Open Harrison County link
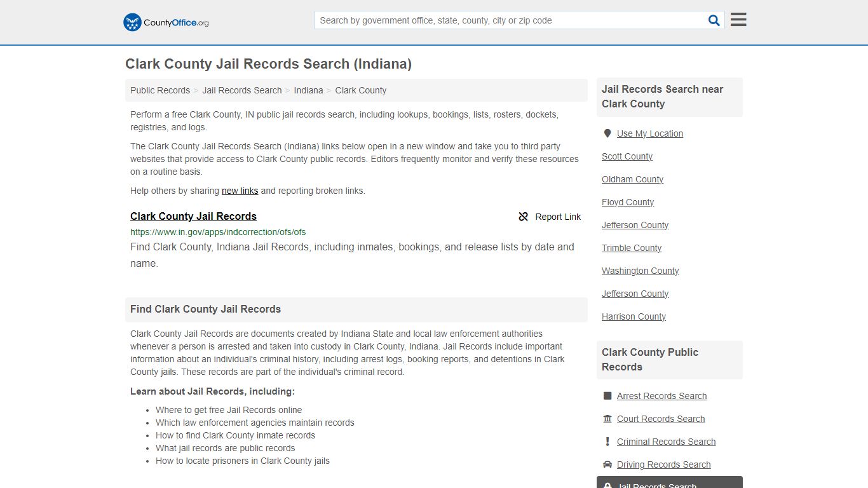Image resolution: width=868 pixels, height=488 pixels. (634, 316)
